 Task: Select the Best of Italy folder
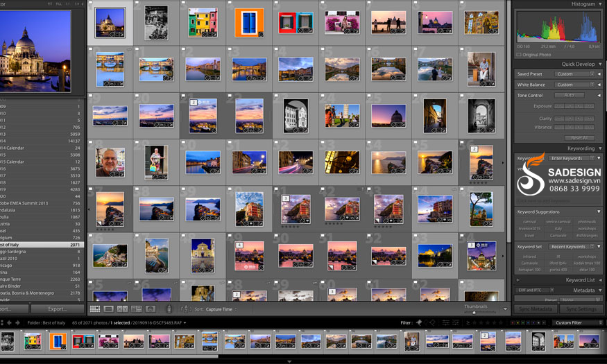(x=42, y=245)
